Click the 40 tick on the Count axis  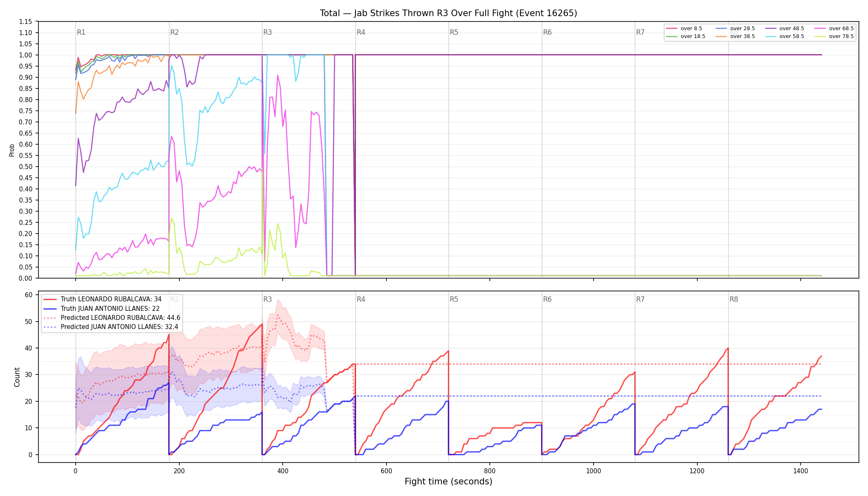point(29,348)
